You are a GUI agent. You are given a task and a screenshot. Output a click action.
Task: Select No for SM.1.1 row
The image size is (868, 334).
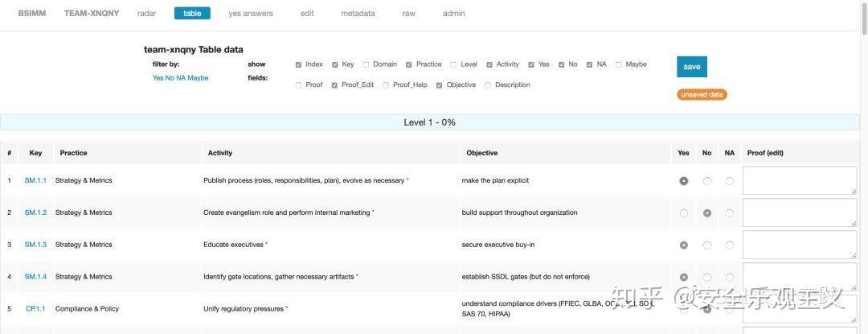pos(707,181)
